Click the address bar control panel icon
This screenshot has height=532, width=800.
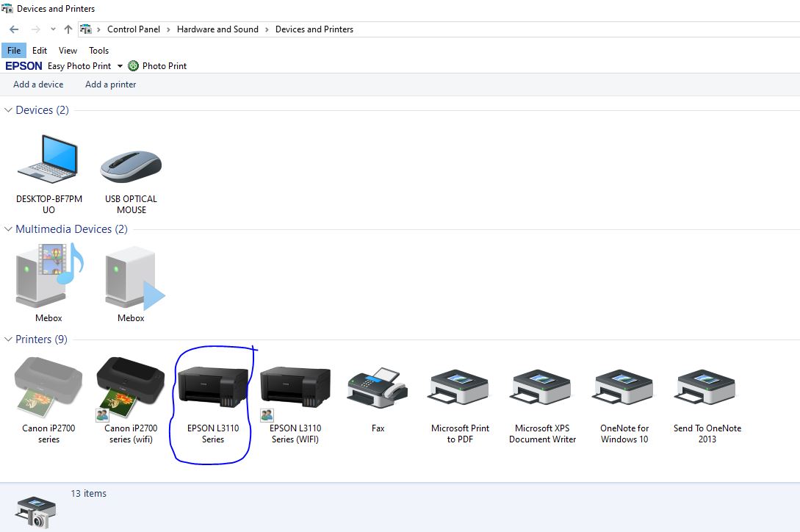point(86,29)
